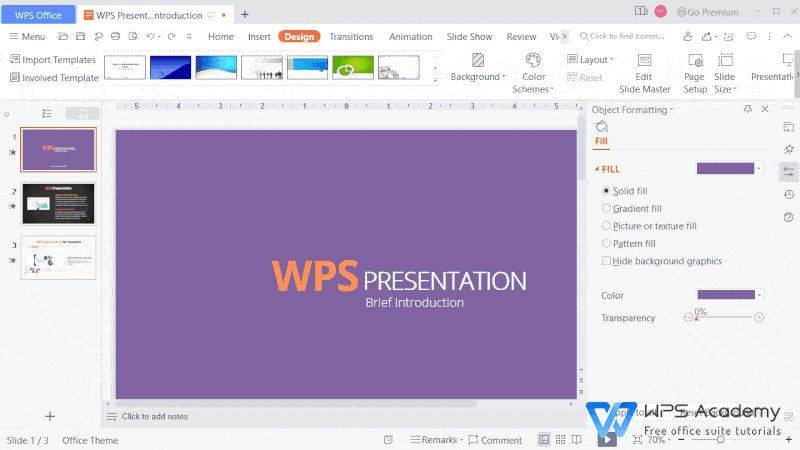This screenshot has height=450, width=800.
Task: Click Edit Slide Master icon
Action: tap(644, 60)
